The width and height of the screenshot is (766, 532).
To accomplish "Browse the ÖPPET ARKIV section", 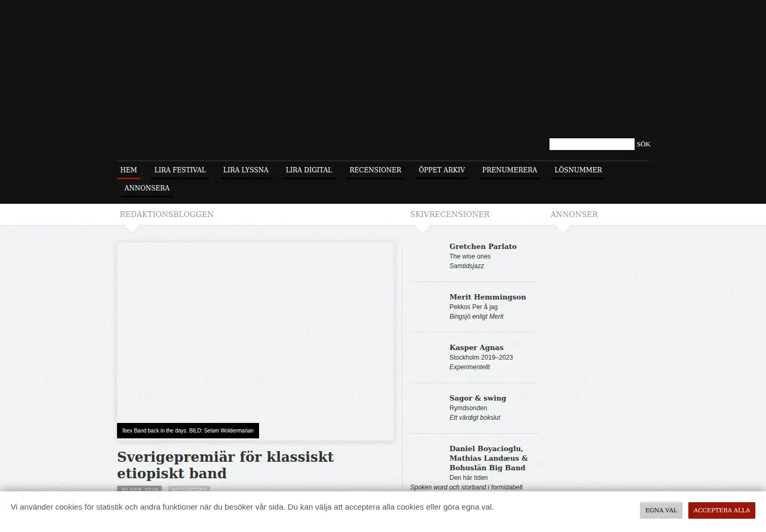I will (x=442, y=170).
